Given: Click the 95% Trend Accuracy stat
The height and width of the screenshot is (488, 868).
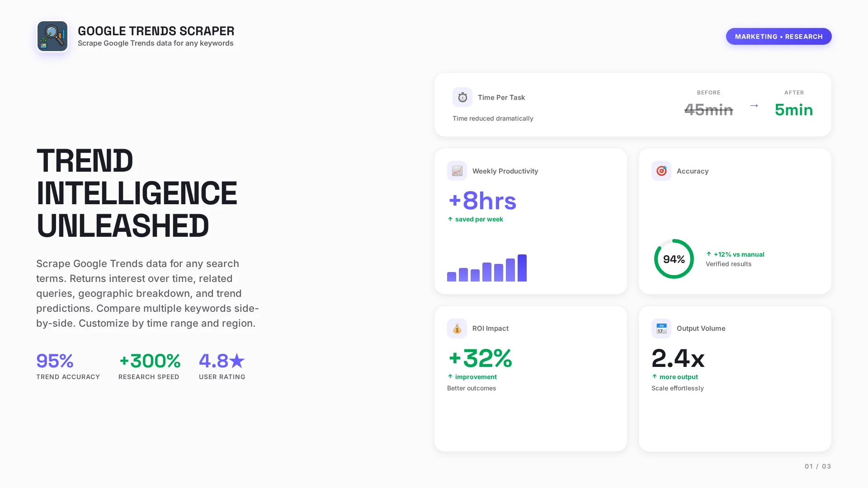Looking at the screenshot, I should (55, 361).
